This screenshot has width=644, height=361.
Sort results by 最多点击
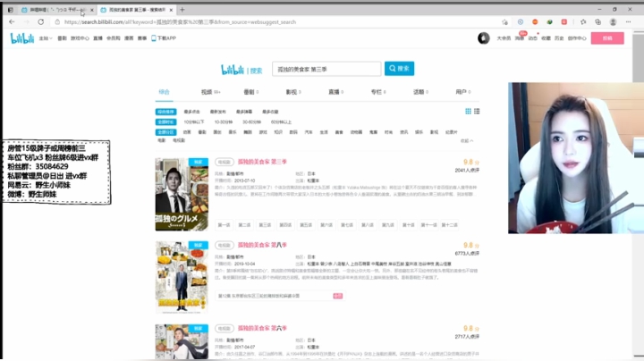pyautogui.click(x=191, y=112)
